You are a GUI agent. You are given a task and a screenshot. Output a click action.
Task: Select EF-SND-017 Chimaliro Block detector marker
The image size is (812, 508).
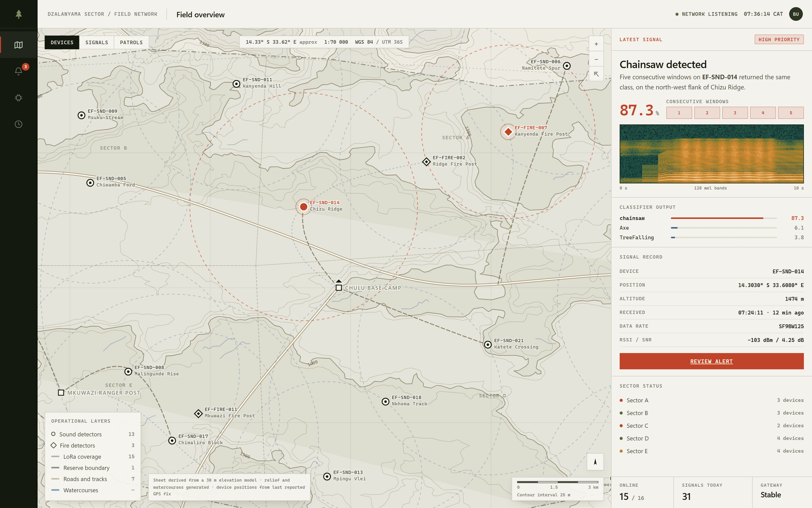coord(172,440)
